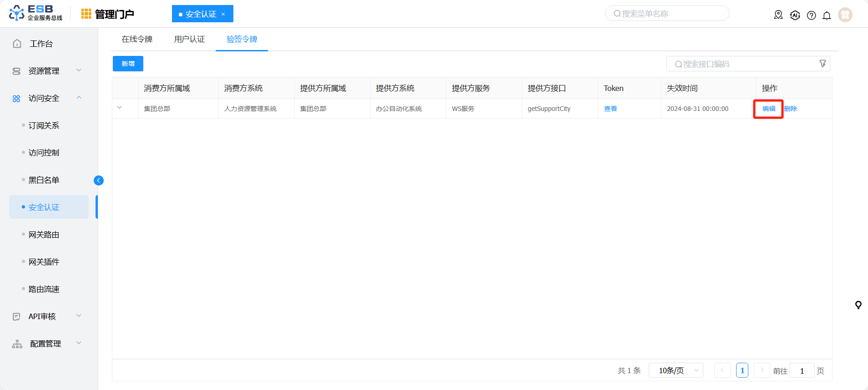This screenshot has height=390, width=868.
Task: Click the filter funnel icon
Action: point(823,64)
